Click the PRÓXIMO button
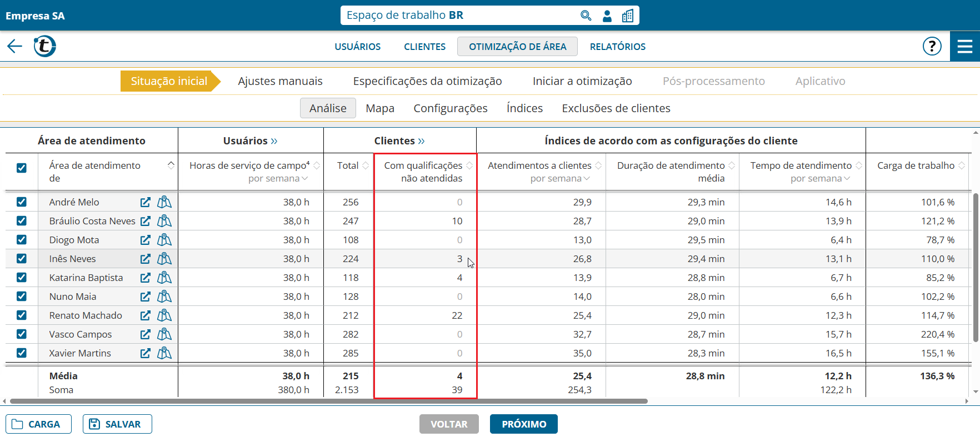This screenshot has width=980, height=442. pos(523,424)
